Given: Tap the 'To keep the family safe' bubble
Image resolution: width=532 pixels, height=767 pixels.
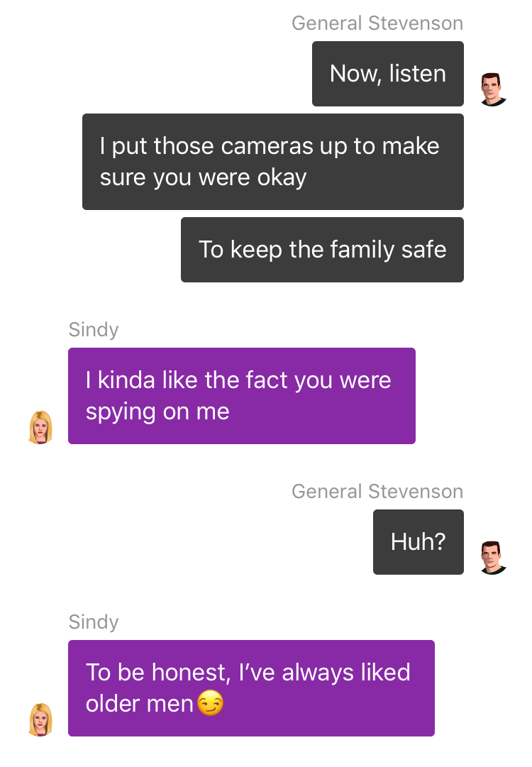Looking at the screenshot, I should coord(322,250).
